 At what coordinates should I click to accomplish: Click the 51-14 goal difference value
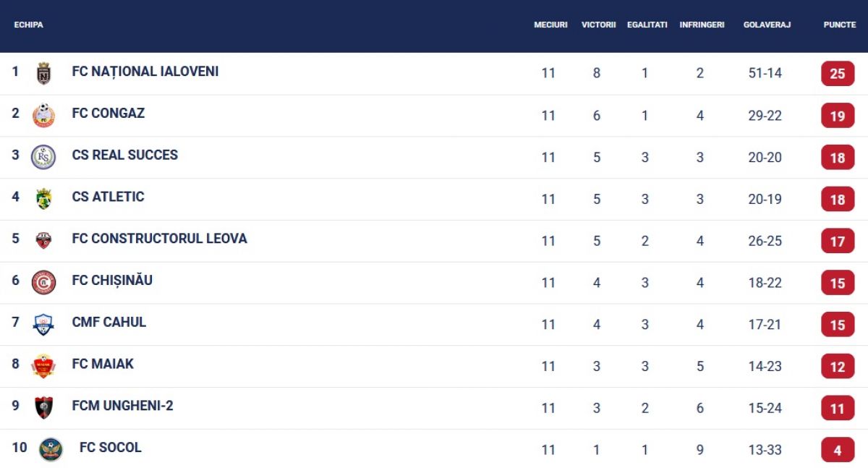[x=765, y=73]
